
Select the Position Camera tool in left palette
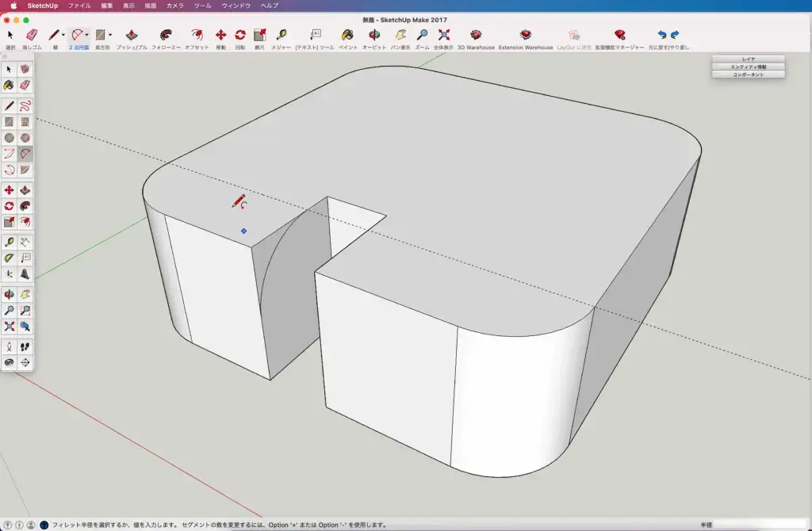click(x=9, y=347)
